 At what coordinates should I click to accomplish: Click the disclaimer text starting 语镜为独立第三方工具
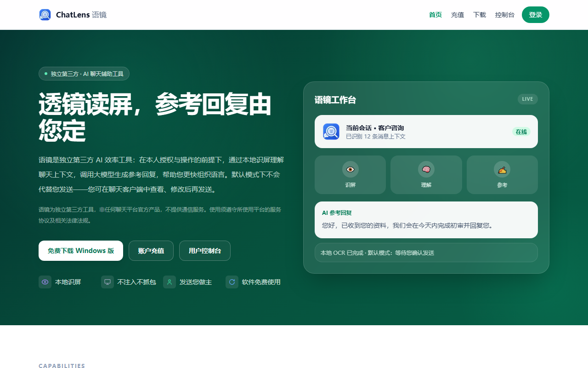point(160,215)
